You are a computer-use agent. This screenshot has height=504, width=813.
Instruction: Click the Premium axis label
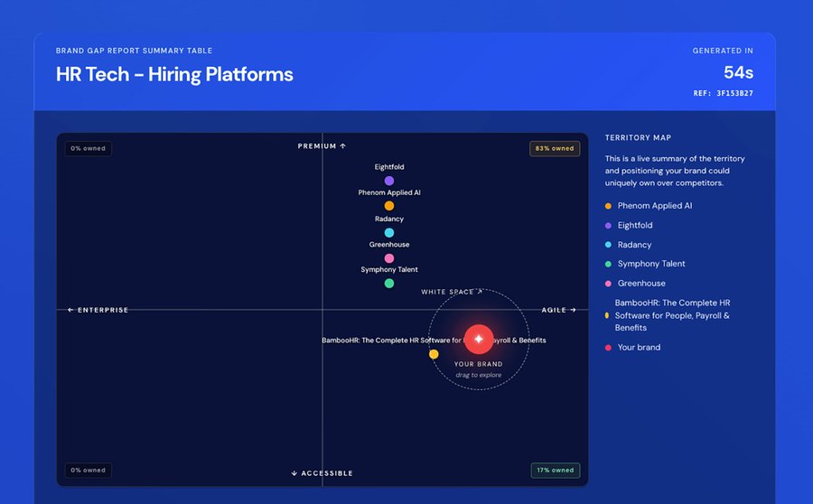[322, 146]
